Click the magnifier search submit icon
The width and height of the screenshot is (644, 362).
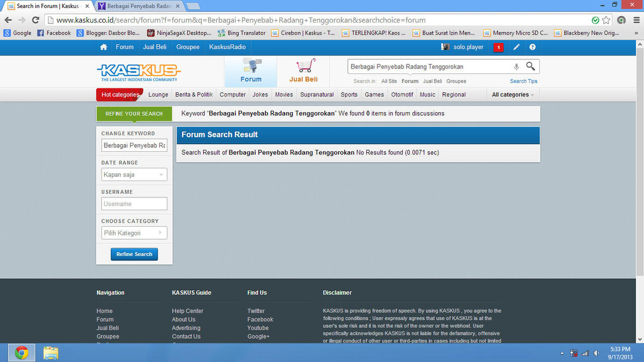[x=530, y=66]
